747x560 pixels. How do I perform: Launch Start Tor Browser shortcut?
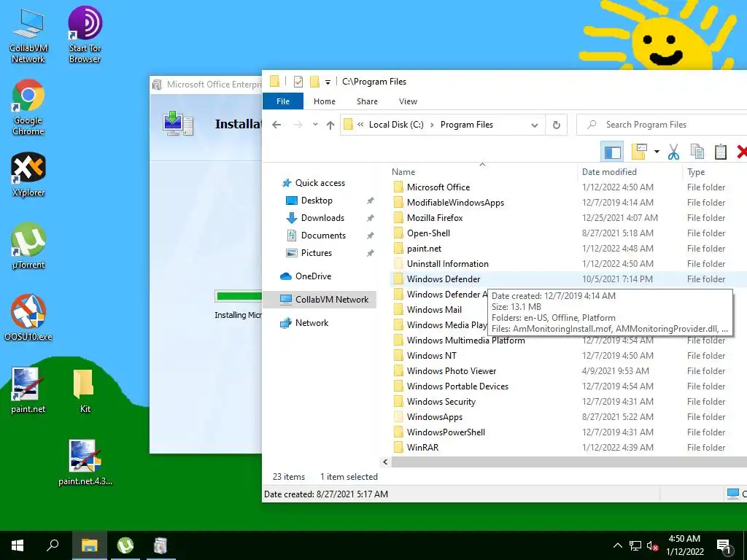tap(85, 36)
